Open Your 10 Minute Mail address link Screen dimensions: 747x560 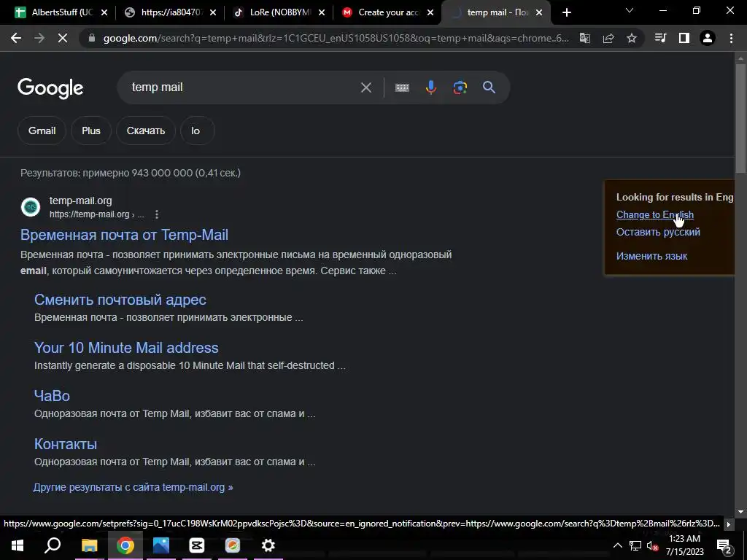click(126, 348)
